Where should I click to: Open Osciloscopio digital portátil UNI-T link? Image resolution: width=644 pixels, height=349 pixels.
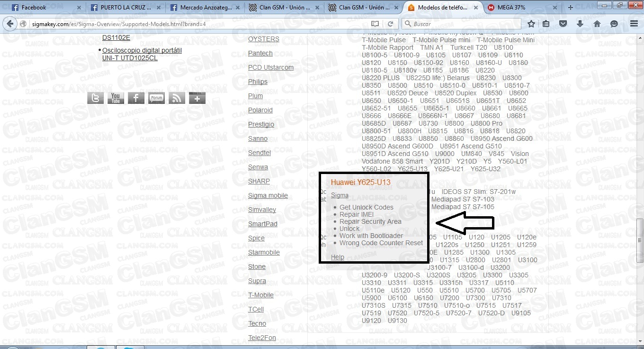[142, 54]
